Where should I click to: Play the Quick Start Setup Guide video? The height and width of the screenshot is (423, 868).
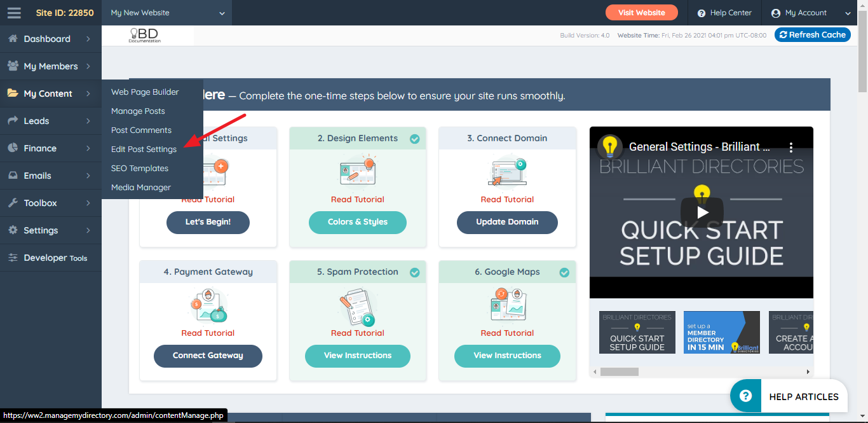pyautogui.click(x=702, y=212)
